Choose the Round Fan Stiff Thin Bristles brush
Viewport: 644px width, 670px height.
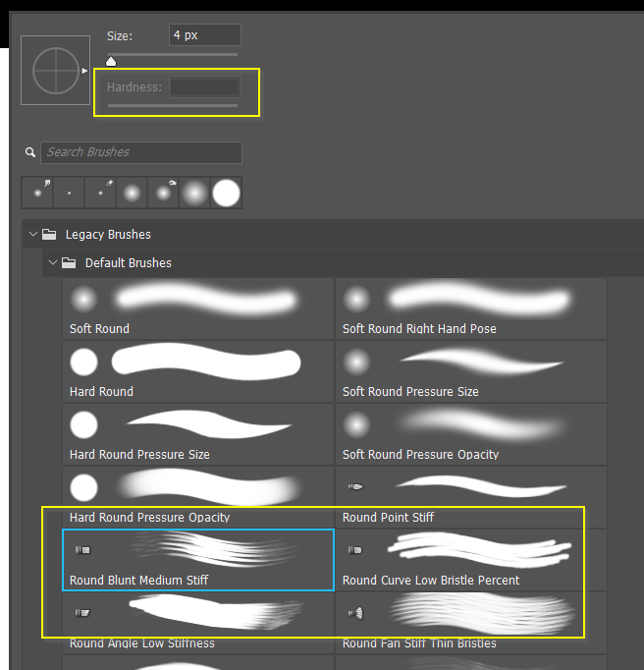tap(471, 623)
